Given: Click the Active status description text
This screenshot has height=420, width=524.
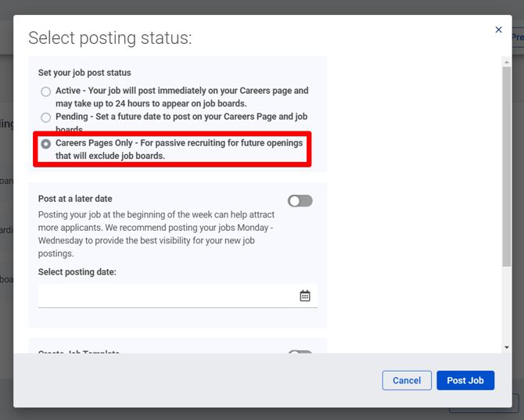Looking at the screenshot, I should tap(181, 97).
